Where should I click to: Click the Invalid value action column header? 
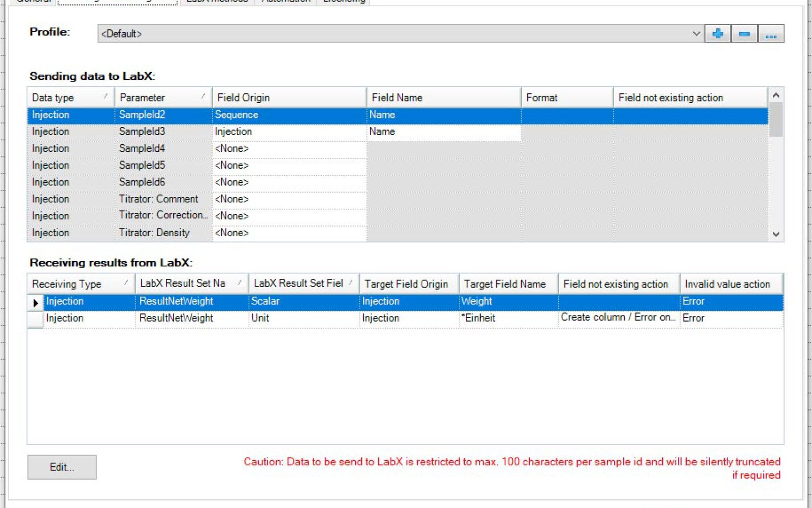731,283
